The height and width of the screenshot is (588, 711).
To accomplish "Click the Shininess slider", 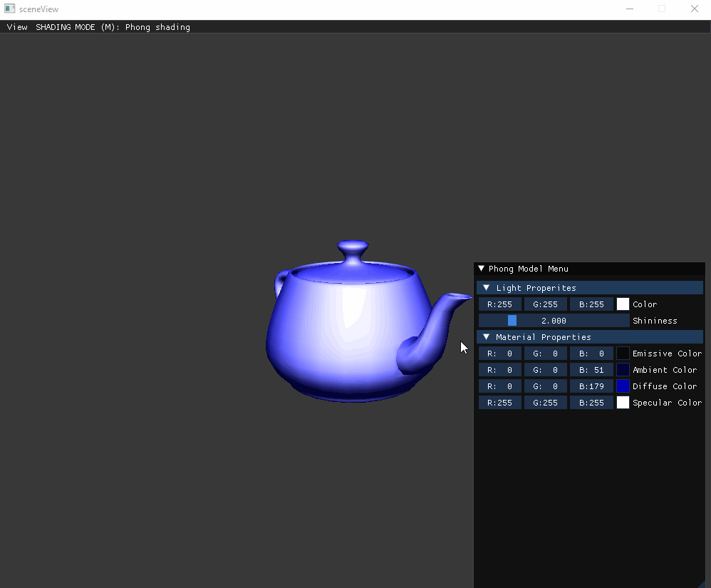I will click(554, 321).
